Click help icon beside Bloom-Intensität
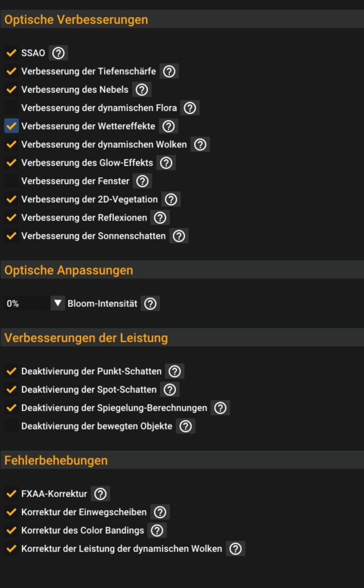The image size is (364, 588). pyautogui.click(x=150, y=304)
